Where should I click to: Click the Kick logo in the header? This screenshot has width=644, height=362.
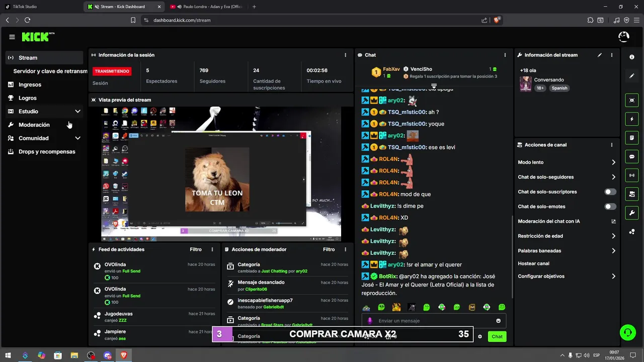pos(38,37)
